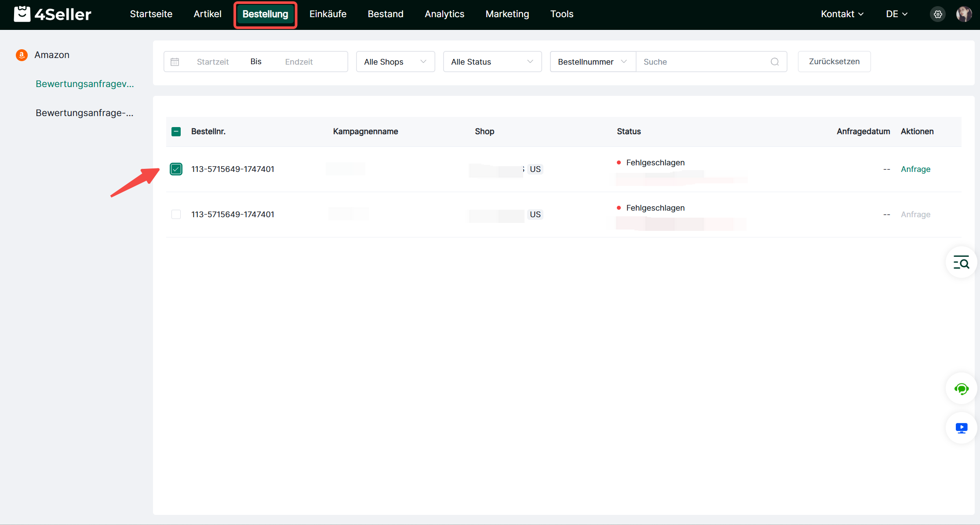Image resolution: width=980 pixels, height=525 pixels.
Task: Open the floating list-search icon
Action: point(961,262)
